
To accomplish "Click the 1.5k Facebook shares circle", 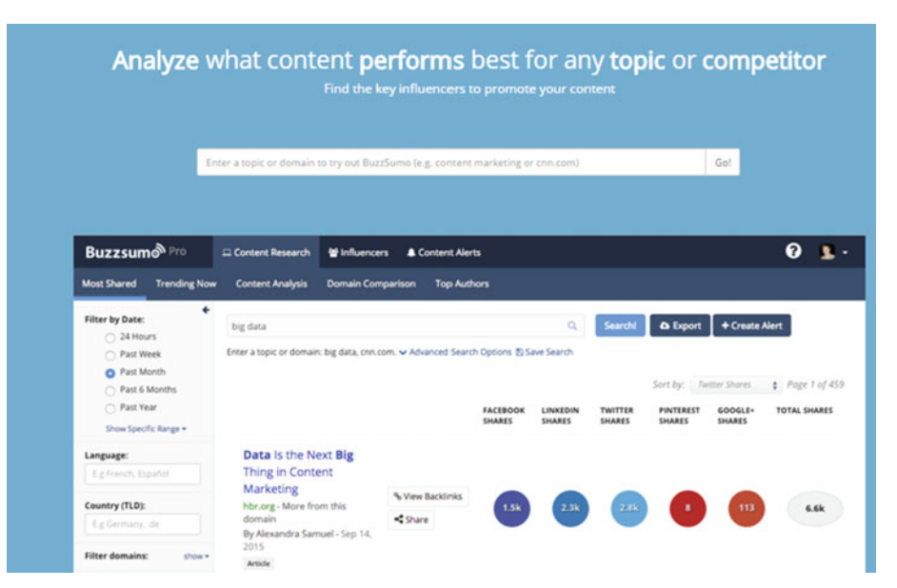I will click(511, 508).
